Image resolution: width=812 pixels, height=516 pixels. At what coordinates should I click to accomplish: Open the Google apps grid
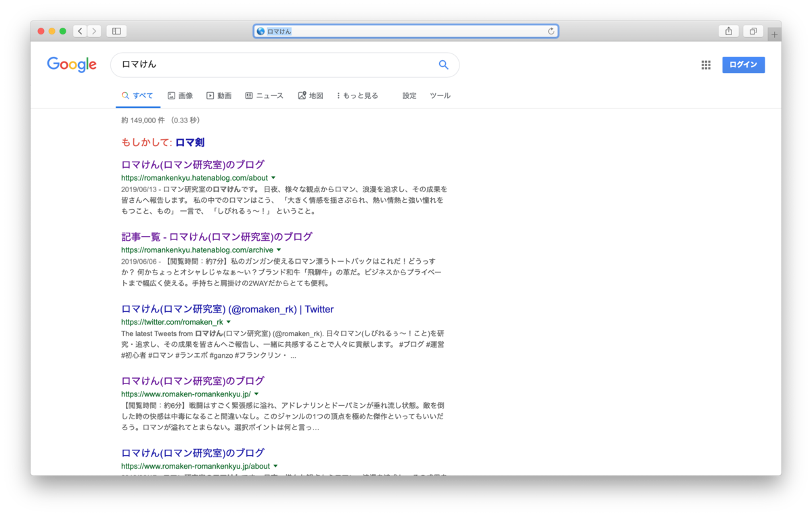(x=706, y=65)
